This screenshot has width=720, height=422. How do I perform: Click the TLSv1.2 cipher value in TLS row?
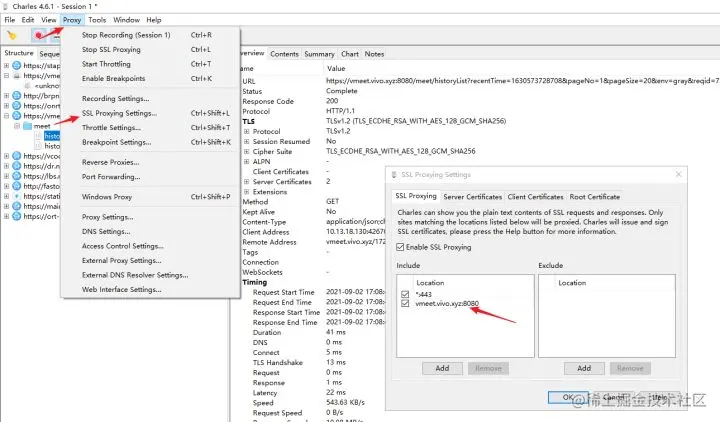[x=416, y=121]
